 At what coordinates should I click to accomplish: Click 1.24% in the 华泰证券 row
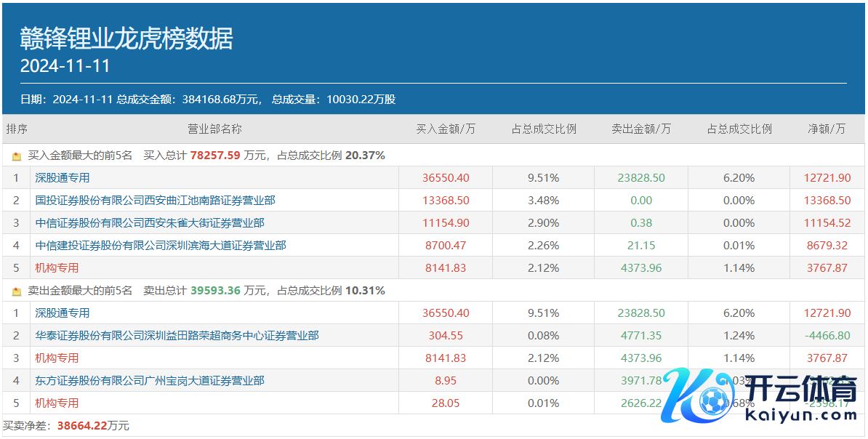(x=739, y=336)
